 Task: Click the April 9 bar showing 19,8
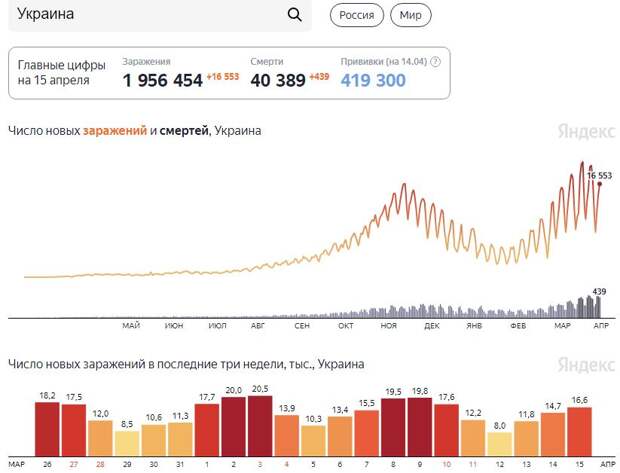pyautogui.click(x=420, y=427)
